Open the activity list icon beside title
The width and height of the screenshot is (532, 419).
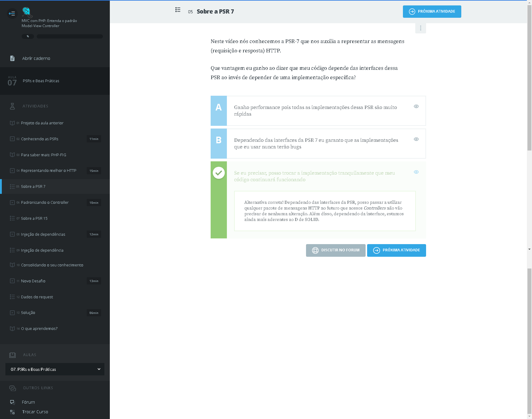pos(178,10)
